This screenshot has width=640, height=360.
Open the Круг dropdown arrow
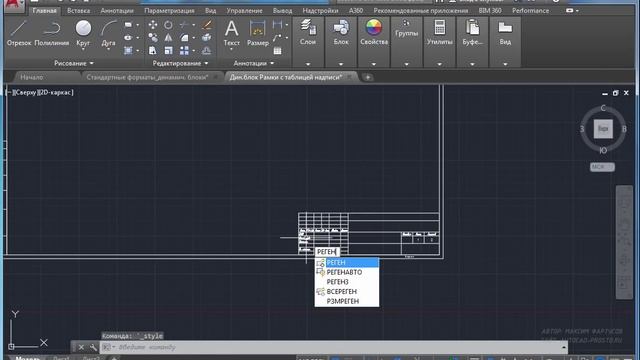pyautogui.click(x=83, y=49)
